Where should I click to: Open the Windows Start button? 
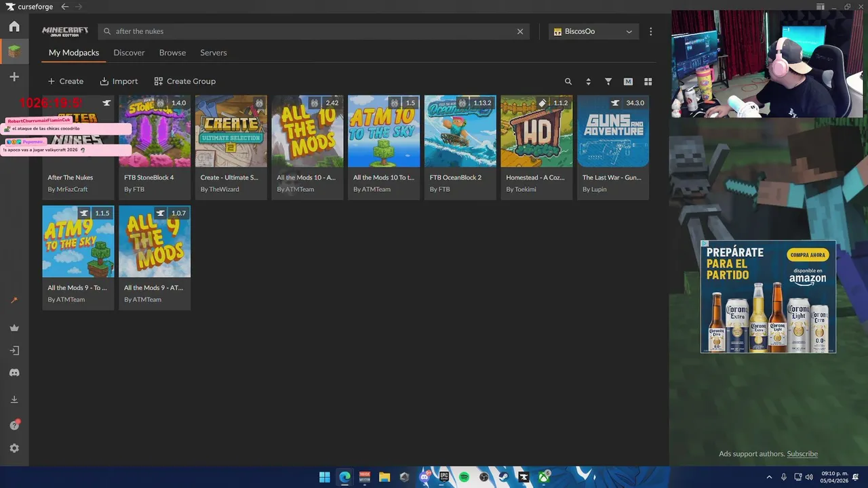[x=325, y=477]
